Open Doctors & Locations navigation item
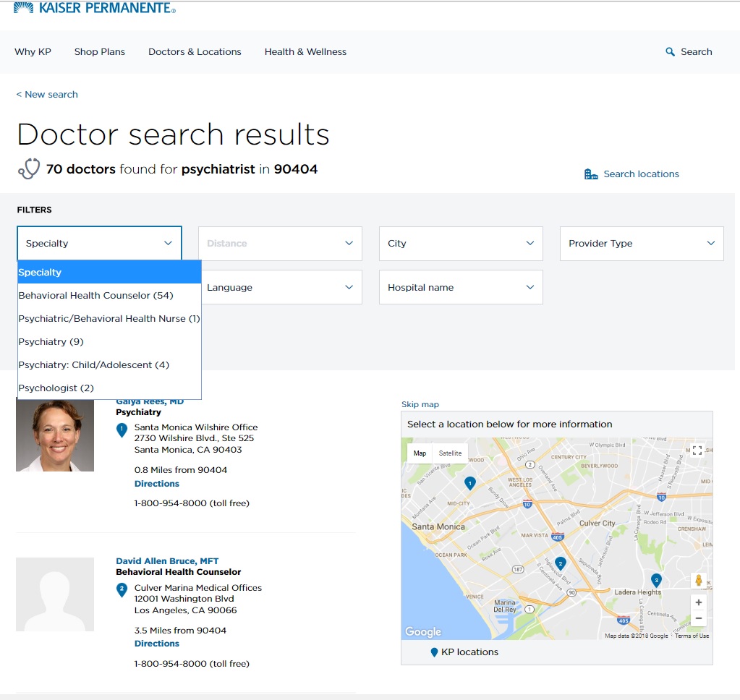The width and height of the screenshot is (740, 700). coord(195,52)
